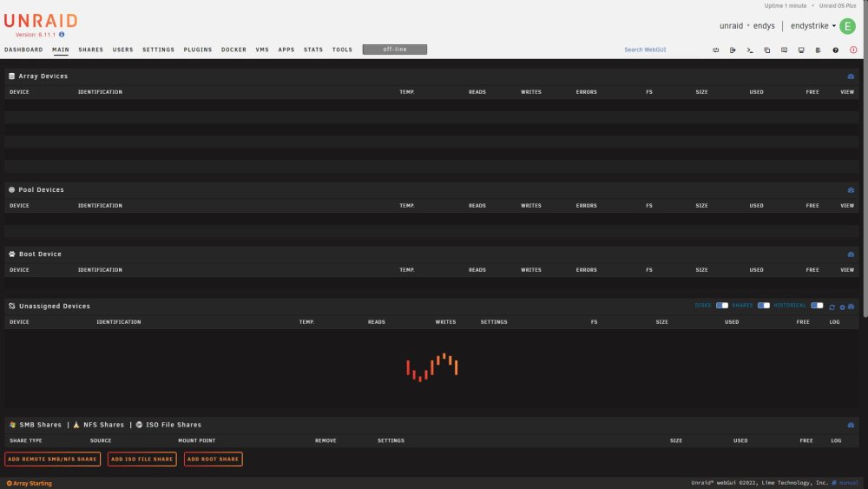Click the Uptime 1 minute text
This screenshot has height=489, width=868.
click(x=785, y=5)
